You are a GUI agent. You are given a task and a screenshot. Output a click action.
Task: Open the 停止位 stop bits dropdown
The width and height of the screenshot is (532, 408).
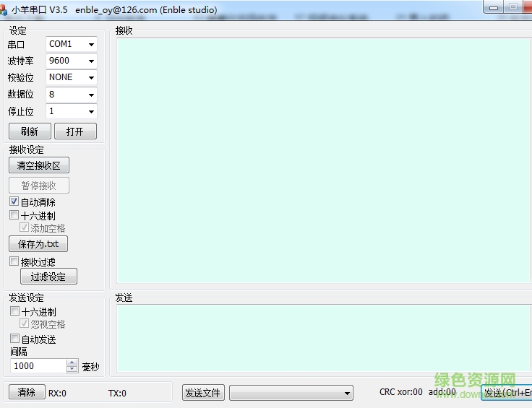71,111
